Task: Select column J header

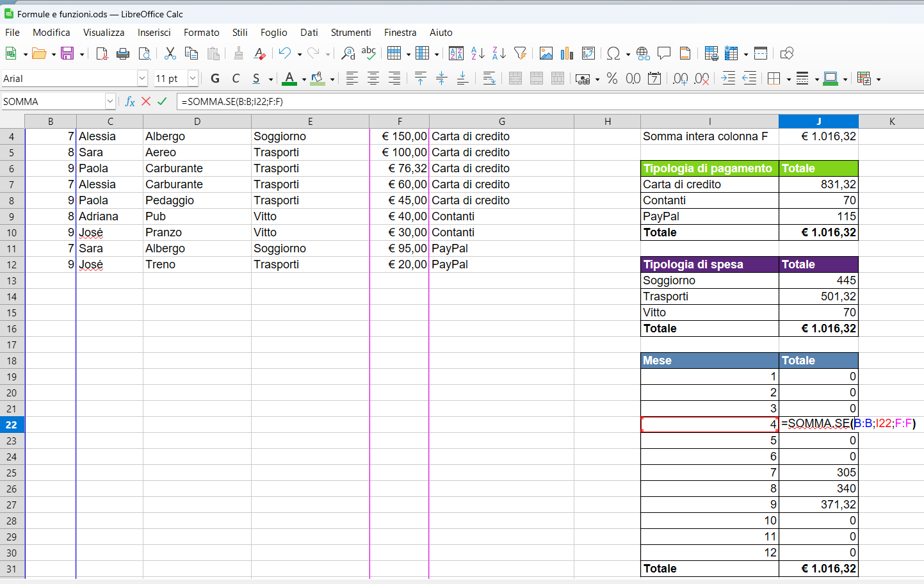Action: pos(818,121)
